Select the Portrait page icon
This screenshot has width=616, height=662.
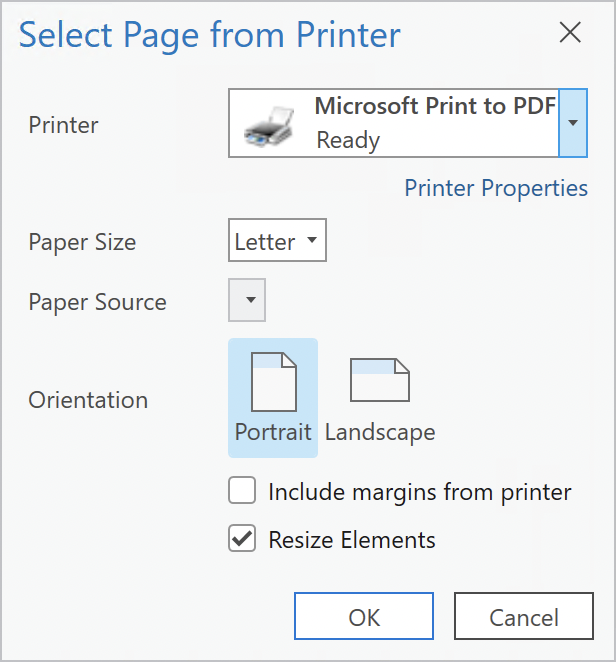click(273, 382)
